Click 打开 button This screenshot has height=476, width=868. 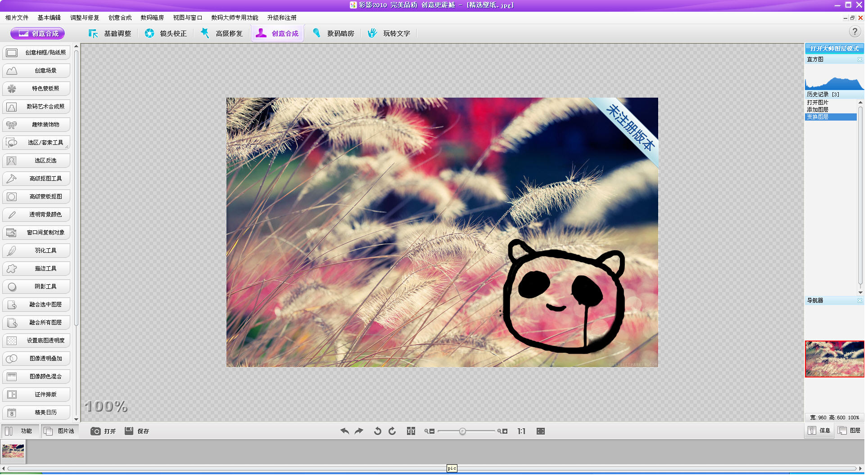click(103, 431)
